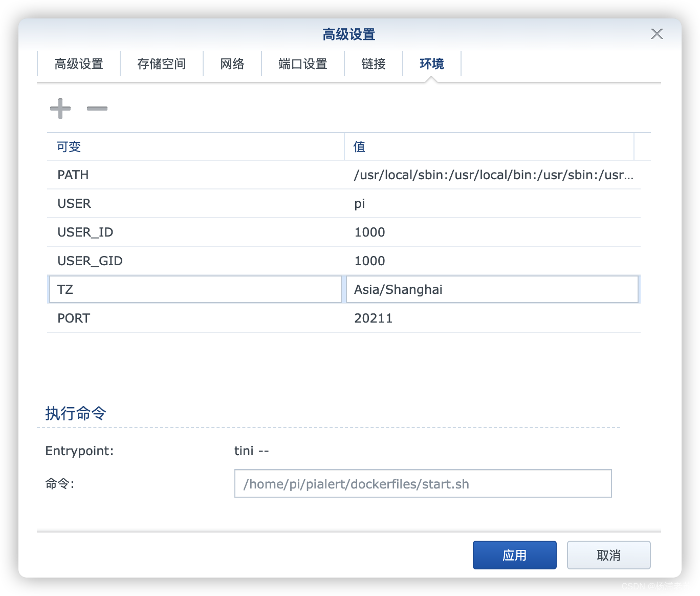Open the 存储空间 tab
Viewport: 700px width, 596px height.
(x=162, y=63)
